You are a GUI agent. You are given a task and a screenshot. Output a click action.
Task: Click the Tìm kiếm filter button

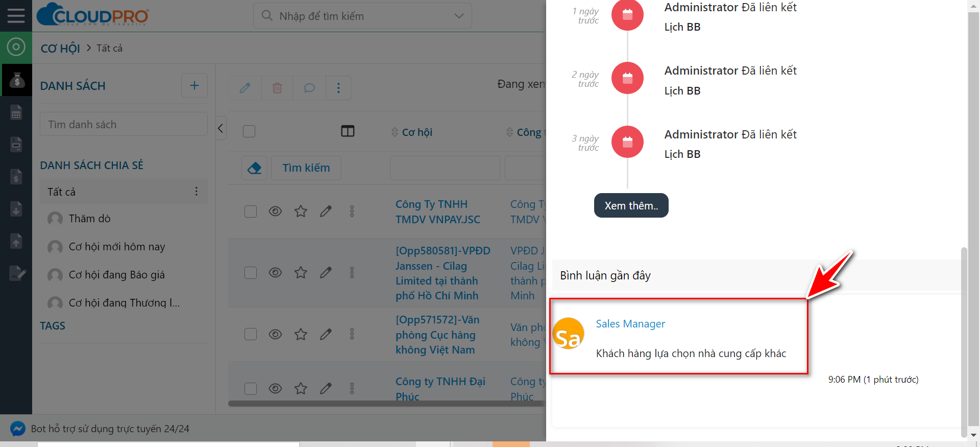point(306,168)
